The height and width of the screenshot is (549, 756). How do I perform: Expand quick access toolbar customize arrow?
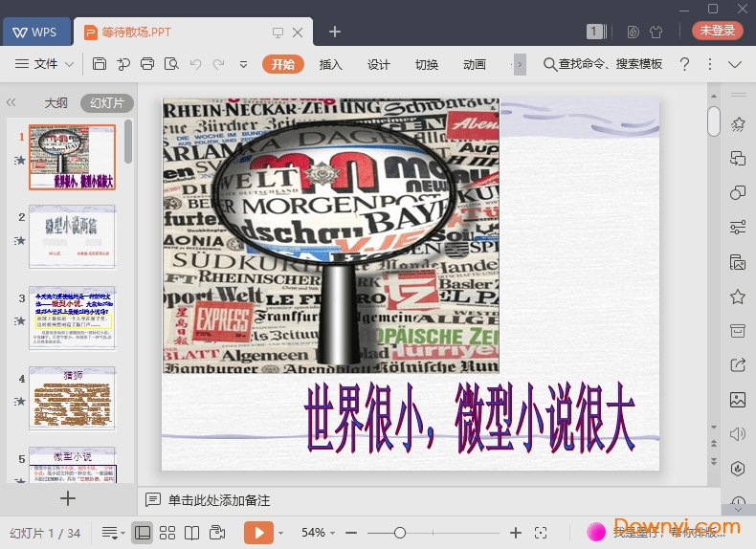[243, 64]
